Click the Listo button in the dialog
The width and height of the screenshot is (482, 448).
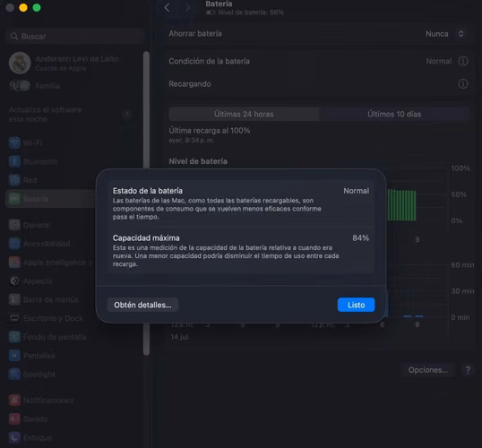[x=356, y=305]
